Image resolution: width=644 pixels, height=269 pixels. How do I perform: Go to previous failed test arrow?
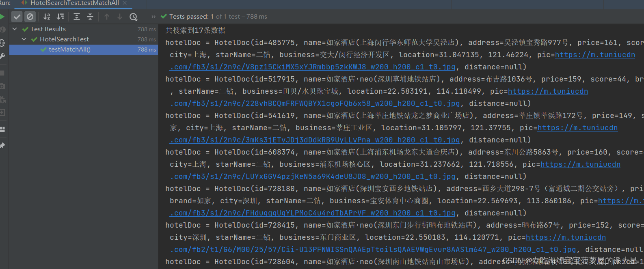pyautogui.click(x=107, y=17)
